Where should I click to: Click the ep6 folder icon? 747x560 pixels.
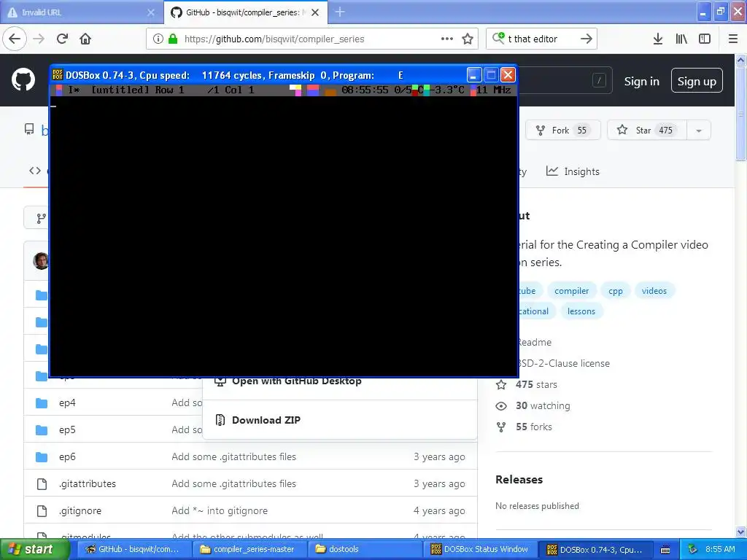tap(42, 457)
